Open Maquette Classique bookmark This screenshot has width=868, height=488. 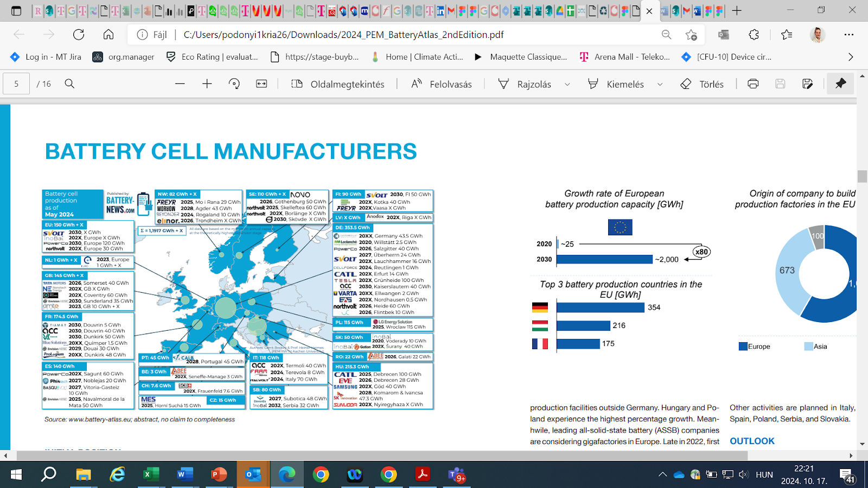pos(521,57)
